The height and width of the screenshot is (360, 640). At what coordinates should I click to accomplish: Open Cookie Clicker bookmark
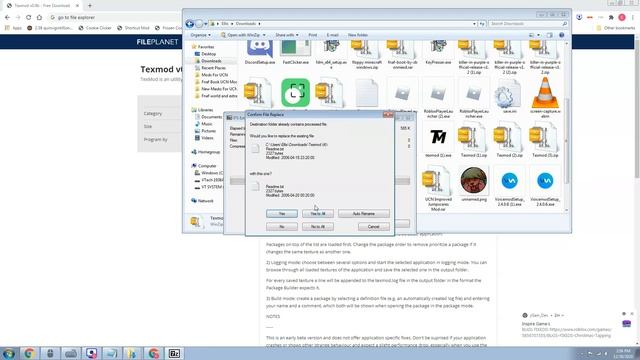[x=95, y=28]
